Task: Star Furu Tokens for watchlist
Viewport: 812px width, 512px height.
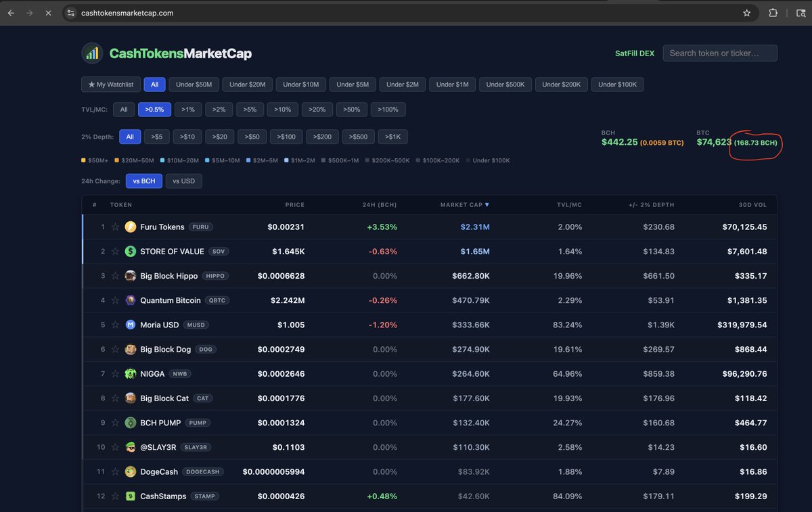Action: [115, 227]
